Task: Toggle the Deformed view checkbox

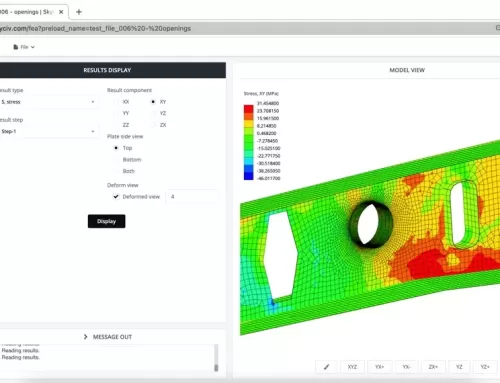Action: 116,197
